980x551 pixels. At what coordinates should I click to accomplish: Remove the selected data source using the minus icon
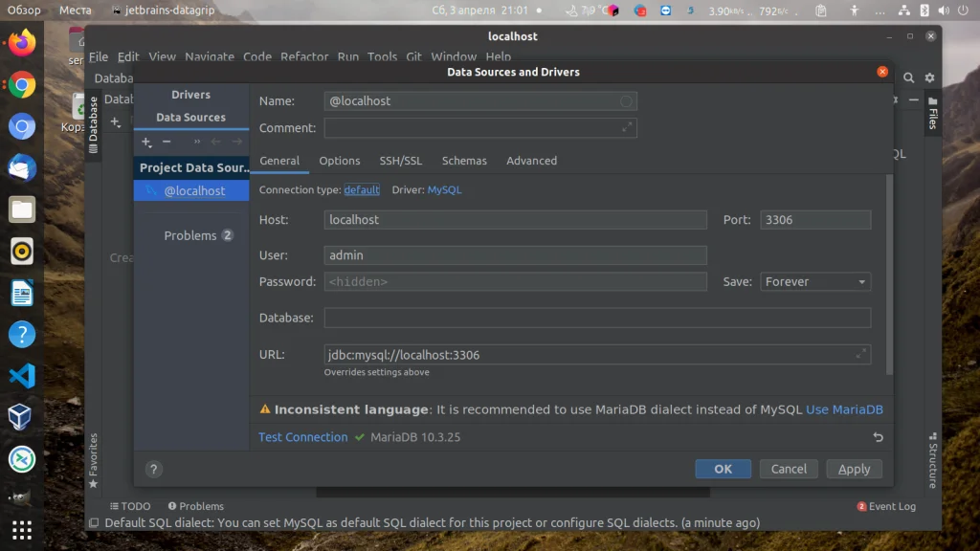point(166,142)
